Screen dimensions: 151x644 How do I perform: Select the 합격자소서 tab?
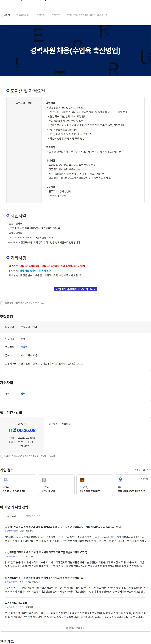click(11, 516)
